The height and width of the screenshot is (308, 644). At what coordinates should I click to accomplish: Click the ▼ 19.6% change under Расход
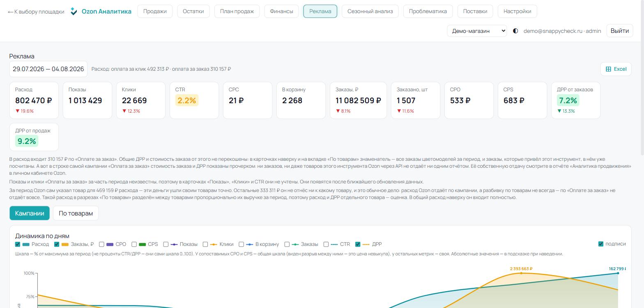25,111
